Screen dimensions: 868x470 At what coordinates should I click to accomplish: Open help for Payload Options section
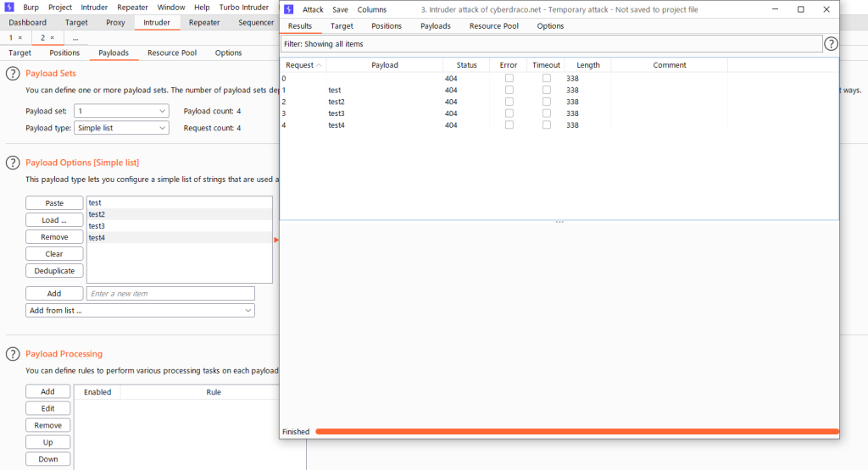[x=13, y=163]
